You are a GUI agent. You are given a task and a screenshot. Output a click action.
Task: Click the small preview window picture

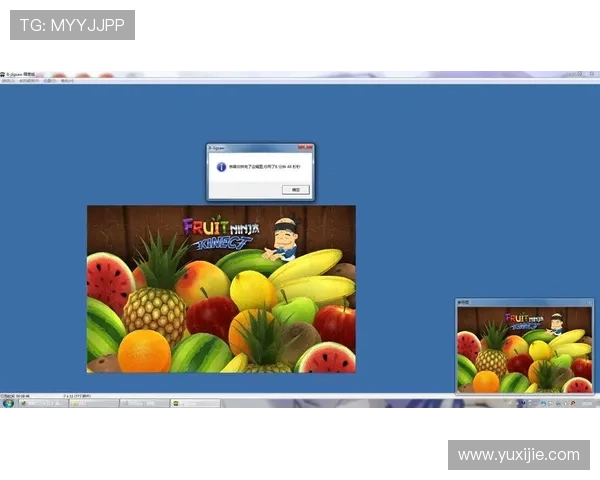tap(524, 350)
